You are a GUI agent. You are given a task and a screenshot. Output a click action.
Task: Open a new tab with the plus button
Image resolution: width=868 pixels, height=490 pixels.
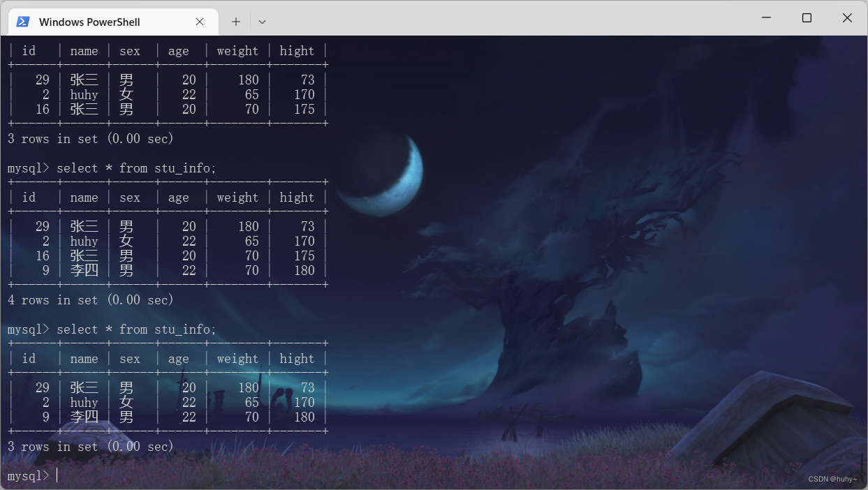[x=236, y=22]
